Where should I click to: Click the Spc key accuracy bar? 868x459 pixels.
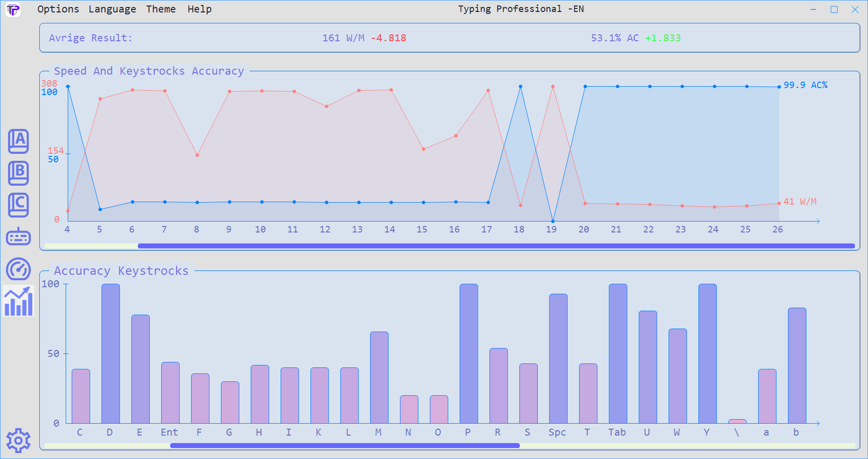(x=558, y=358)
